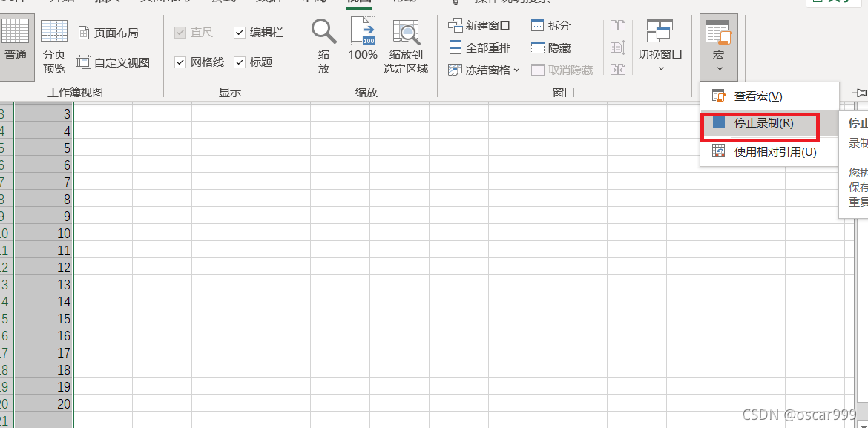Select Stop Recording (停止录制)
Viewport: 868px width, 428px height.
tap(769, 123)
